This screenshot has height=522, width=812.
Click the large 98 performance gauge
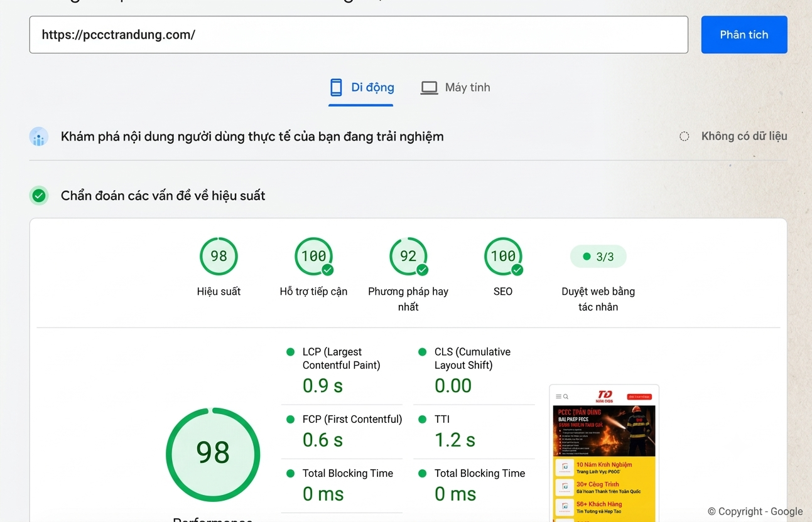[x=213, y=454]
